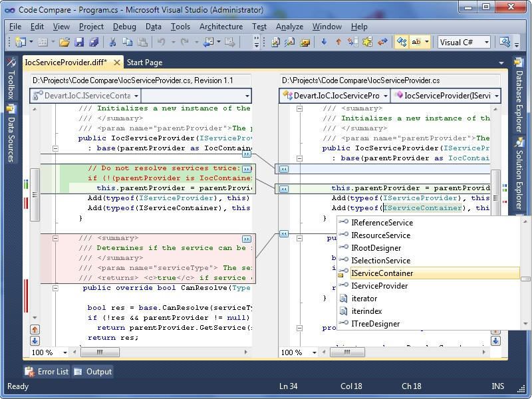Click the Save icon in toolbar
This screenshot has height=399, width=532.
click(79, 42)
